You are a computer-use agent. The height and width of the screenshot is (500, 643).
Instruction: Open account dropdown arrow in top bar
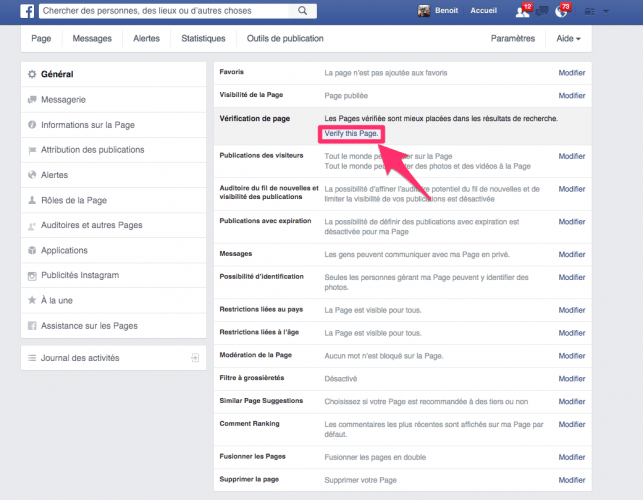point(606,11)
